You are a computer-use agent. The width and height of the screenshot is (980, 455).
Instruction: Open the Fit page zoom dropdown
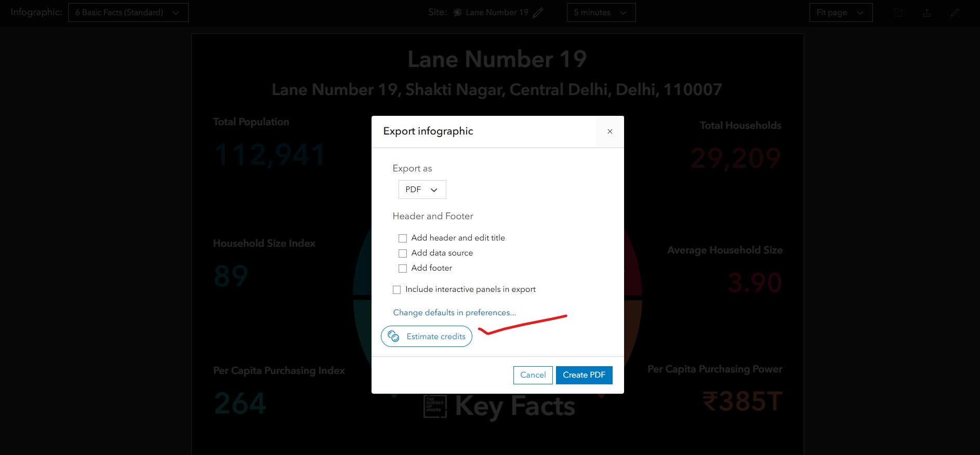(x=841, y=12)
